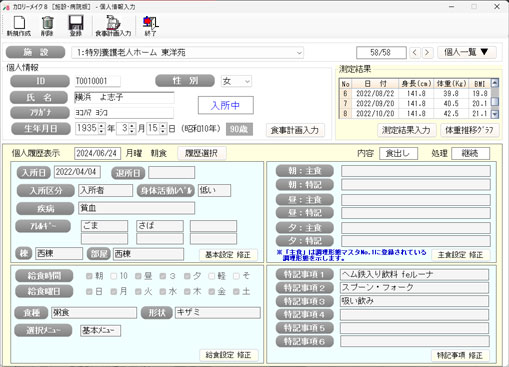
Task: Select measurement row dated 2022/10/20
Action: 415,114
